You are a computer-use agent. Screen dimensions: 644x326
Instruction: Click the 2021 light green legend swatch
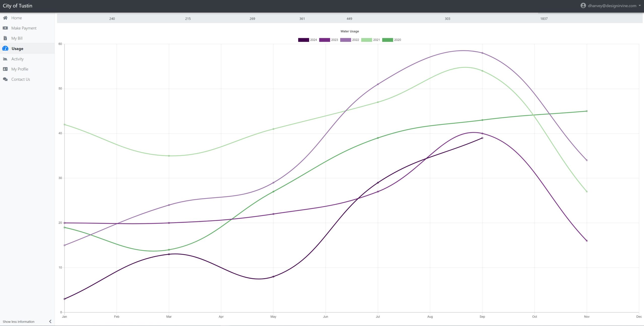[x=367, y=40]
